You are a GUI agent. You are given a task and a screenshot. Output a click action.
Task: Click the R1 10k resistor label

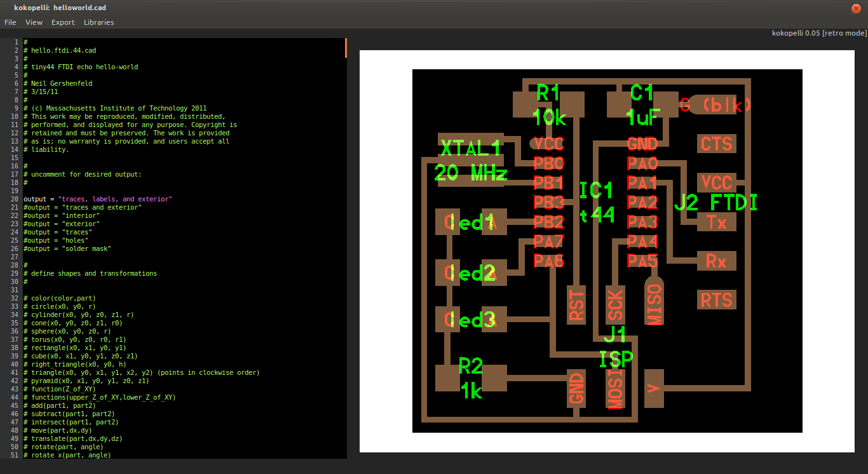(x=549, y=105)
